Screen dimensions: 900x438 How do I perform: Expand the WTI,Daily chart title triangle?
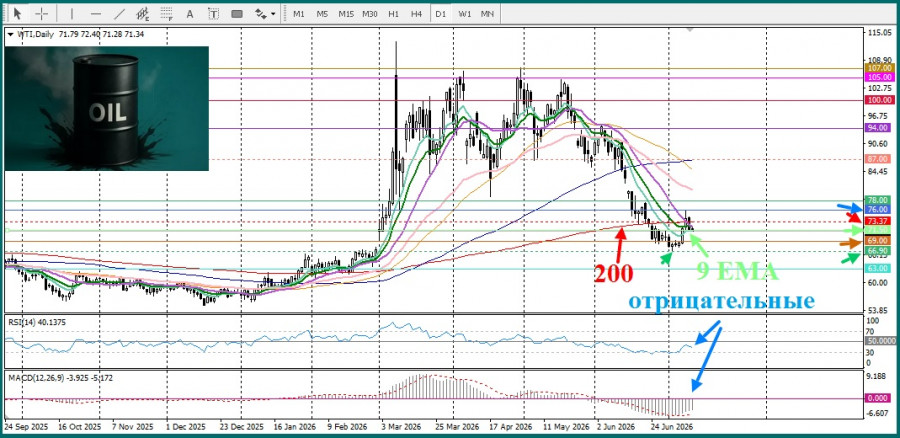10,34
